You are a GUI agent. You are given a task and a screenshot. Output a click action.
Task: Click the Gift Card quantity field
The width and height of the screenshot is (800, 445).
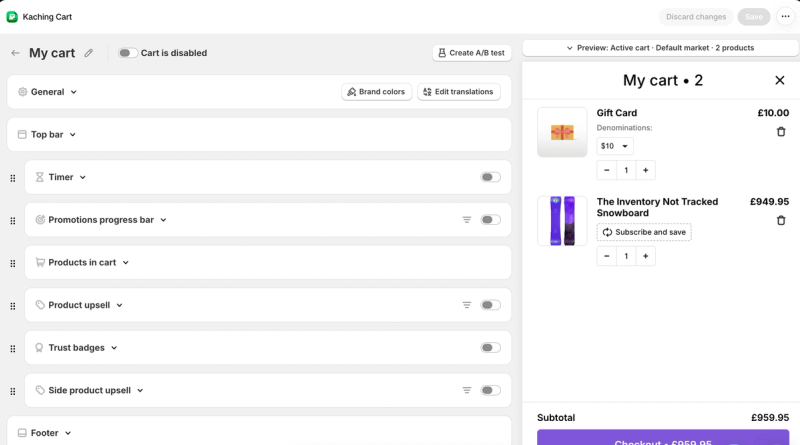tap(626, 170)
